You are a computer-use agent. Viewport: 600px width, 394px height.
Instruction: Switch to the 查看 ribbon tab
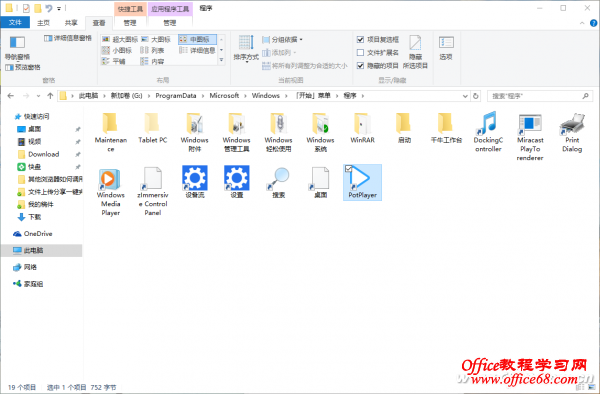point(99,23)
